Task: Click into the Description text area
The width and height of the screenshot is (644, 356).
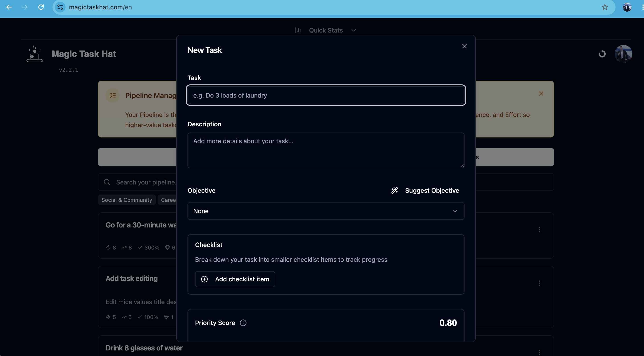Action: click(x=326, y=150)
